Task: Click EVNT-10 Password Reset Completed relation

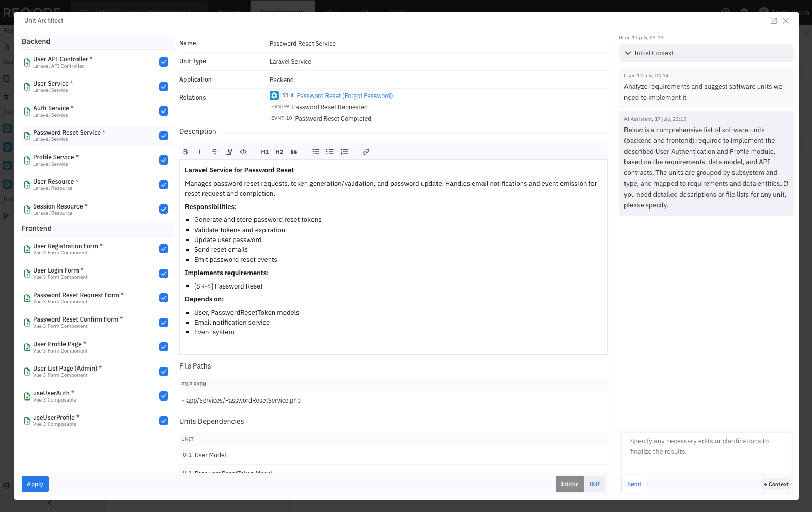Action: [x=321, y=119]
